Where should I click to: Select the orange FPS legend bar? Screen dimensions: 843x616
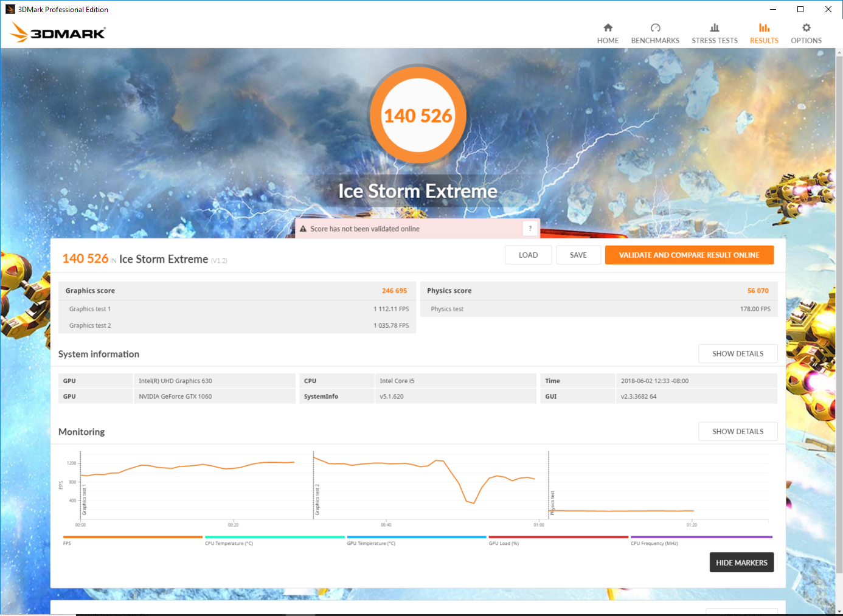(x=133, y=537)
